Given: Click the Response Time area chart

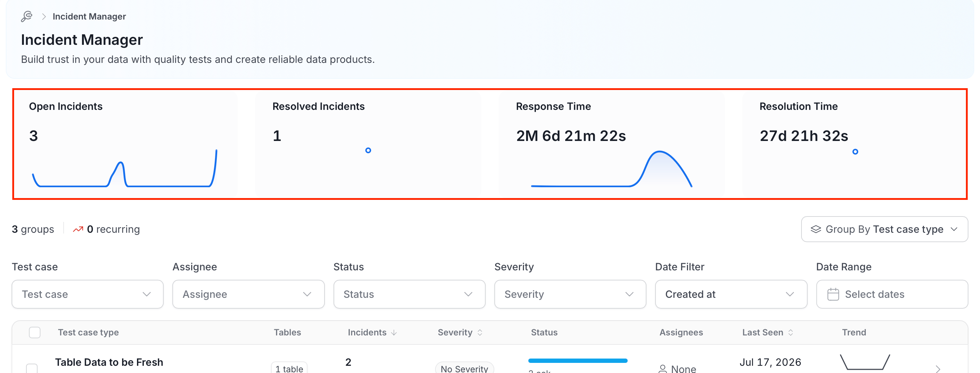Looking at the screenshot, I should click(x=611, y=169).
